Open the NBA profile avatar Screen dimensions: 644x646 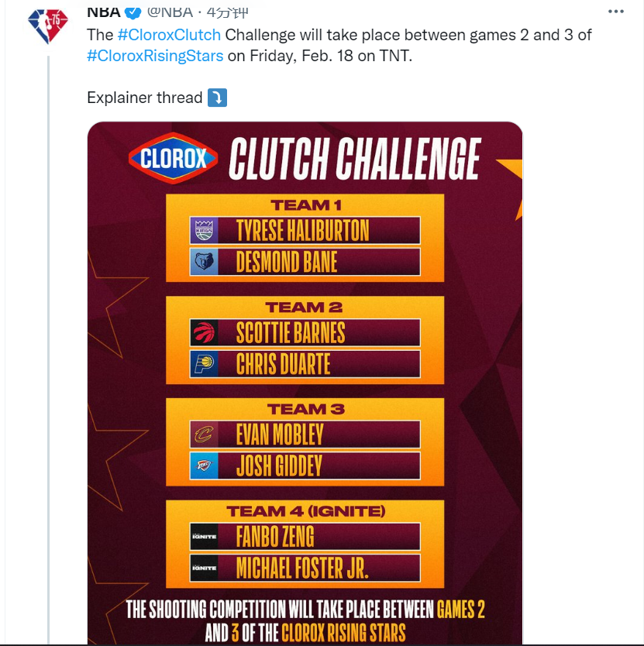[48, 26]
